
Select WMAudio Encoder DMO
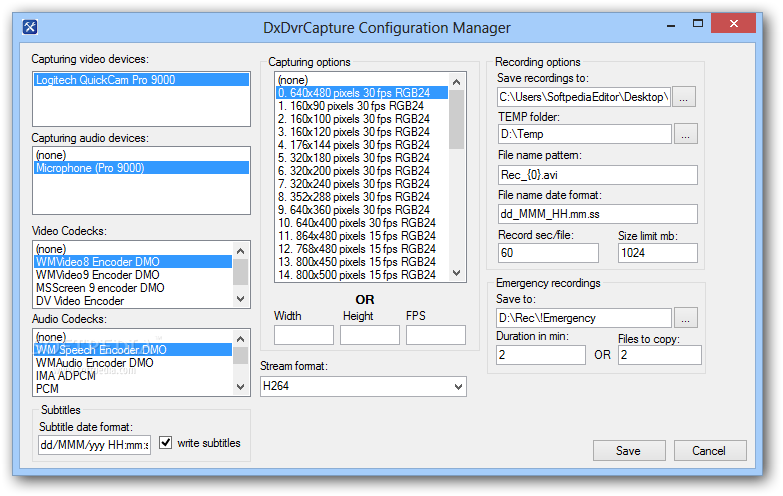(133, 363)
